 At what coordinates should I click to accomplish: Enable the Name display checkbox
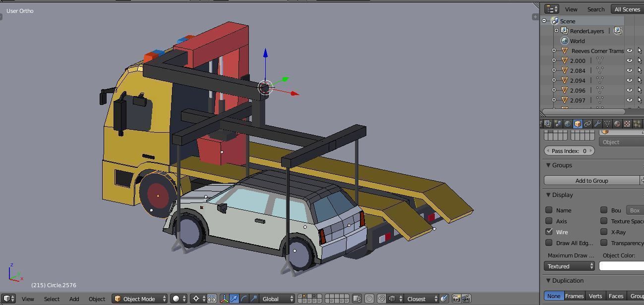tap(549, 210)
